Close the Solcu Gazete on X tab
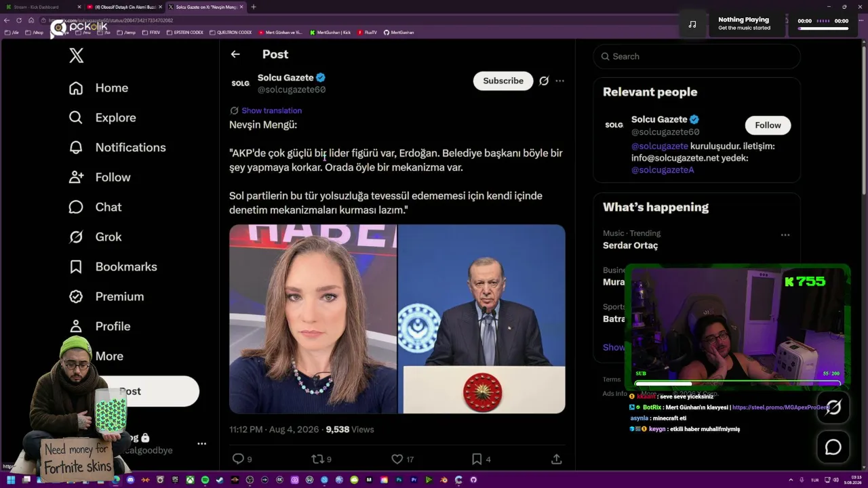Screen dimensions: 868x488 [241, 7]
